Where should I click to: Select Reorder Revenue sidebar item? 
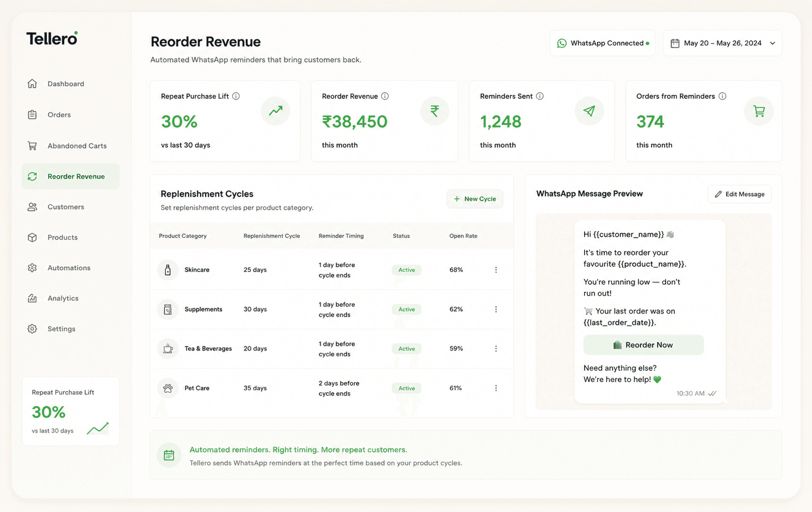click(70, 176)
